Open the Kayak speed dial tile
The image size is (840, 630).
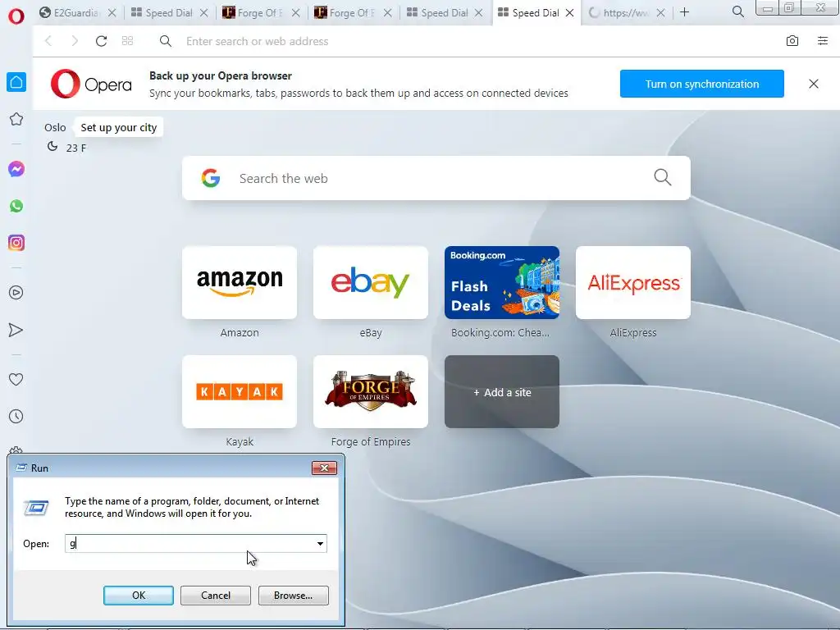pyautogui.click(x=240, y=391)
